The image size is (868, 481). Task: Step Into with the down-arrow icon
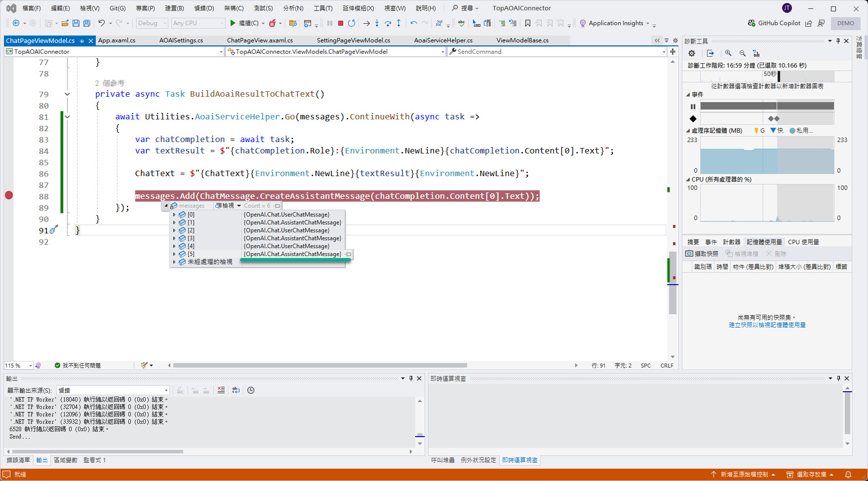(x=377, y=23)
